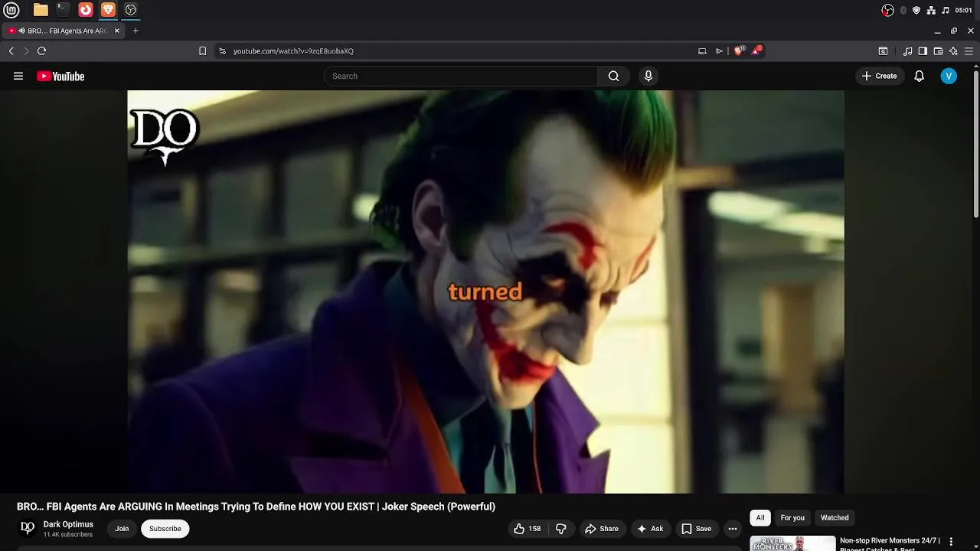
Task: Bookmark this page
Action: click(202, 51)
